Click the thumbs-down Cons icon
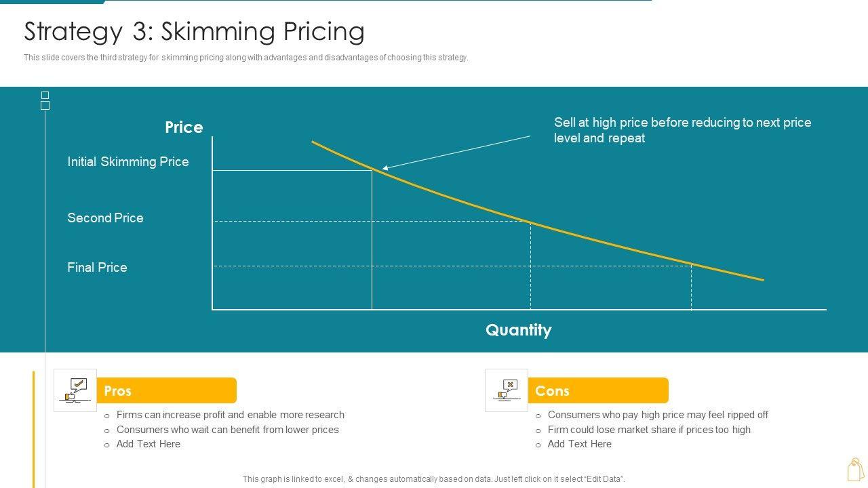 tap(507, 390)
